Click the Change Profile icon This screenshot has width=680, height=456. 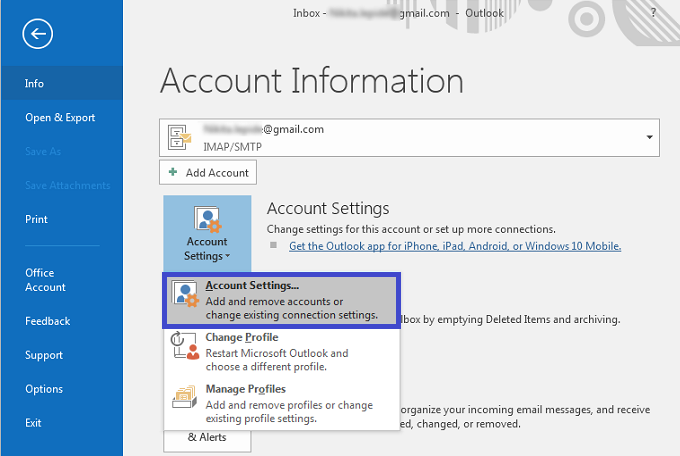pos(184,345)
